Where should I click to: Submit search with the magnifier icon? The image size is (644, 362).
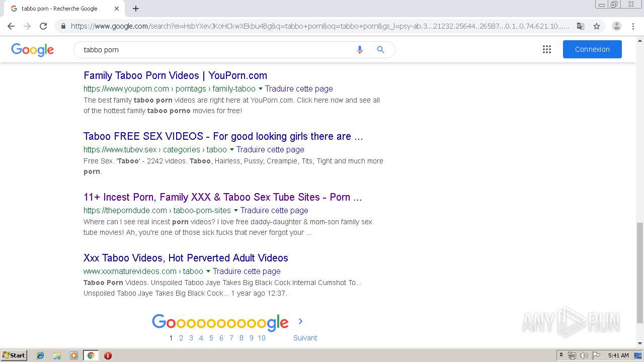tap(380, 50)
